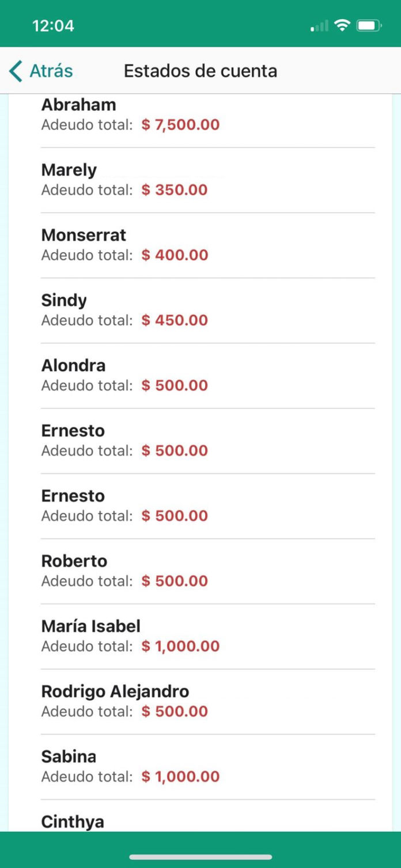The image size is (401, 868).
Task: Select Monserrat in the list
Action: (84, 235)
